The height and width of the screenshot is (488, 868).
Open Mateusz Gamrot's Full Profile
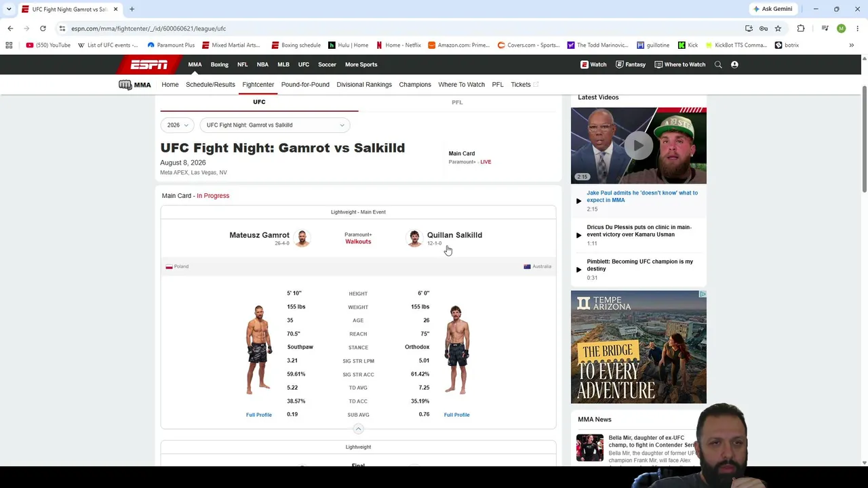258,415
